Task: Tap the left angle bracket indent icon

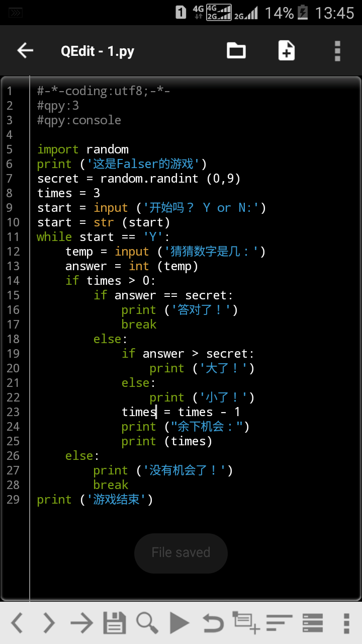Action: click(17, 623)
